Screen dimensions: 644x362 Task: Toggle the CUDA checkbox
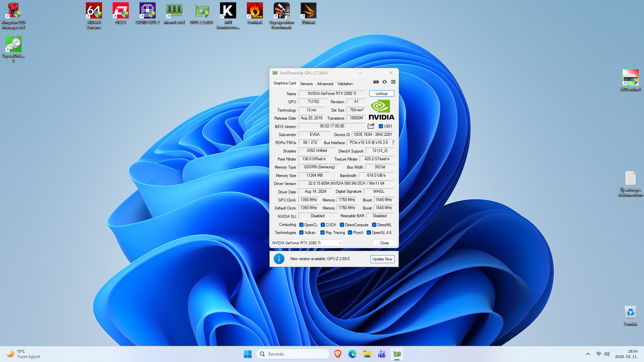coord(323,225)
